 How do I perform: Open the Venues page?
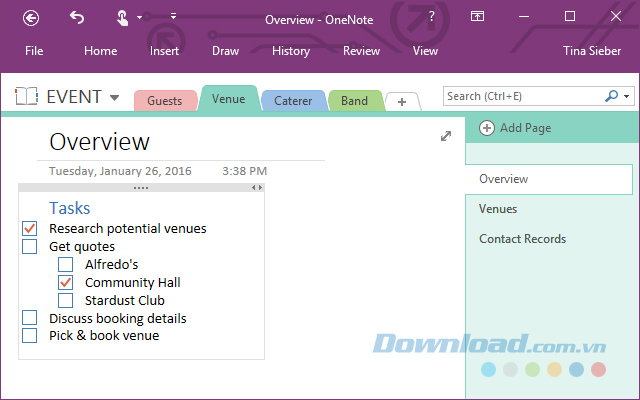[498, 209]
